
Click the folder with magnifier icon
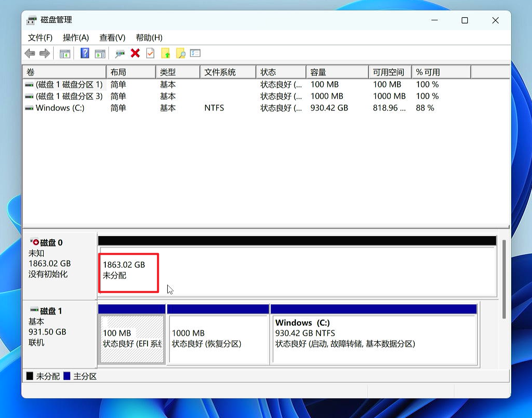[180, 53]
